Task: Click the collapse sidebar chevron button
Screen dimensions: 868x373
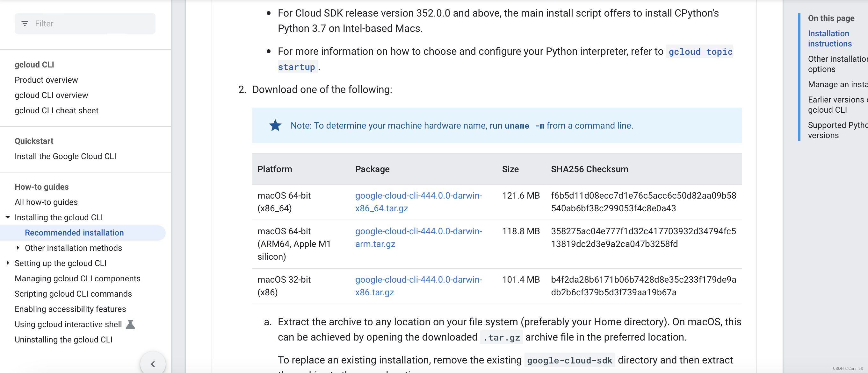Action: 153,363
